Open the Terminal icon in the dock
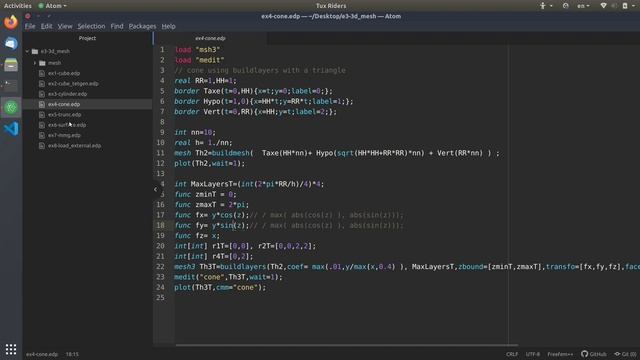The height and width of the screenshot is (360, 640). tap(11, 86)
